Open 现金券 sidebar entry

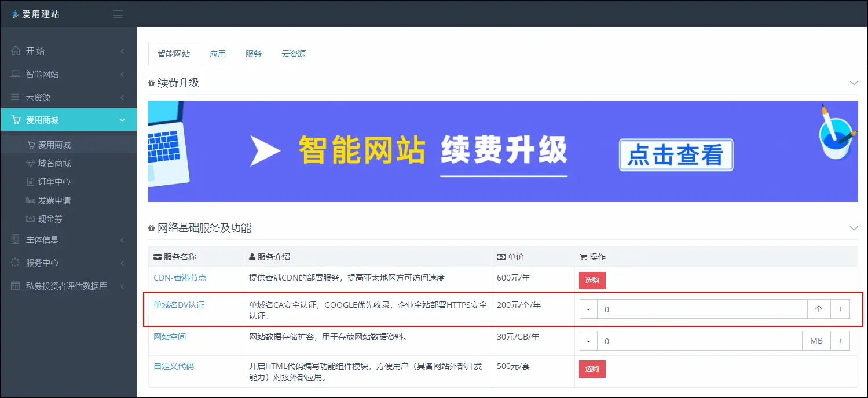[50, 219]
